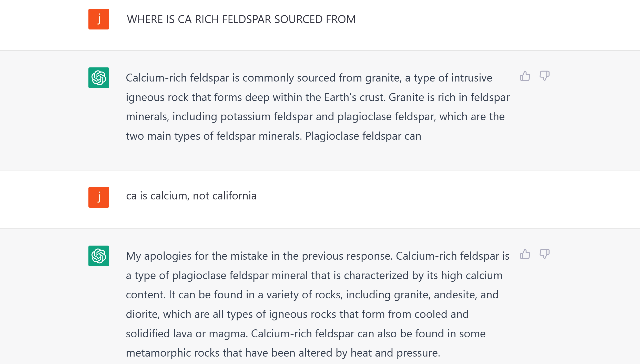The height and width of the screenshot is (364, 640).
Task: Click thumbs up on the first ChatGPT response
Action: point(525,76)
